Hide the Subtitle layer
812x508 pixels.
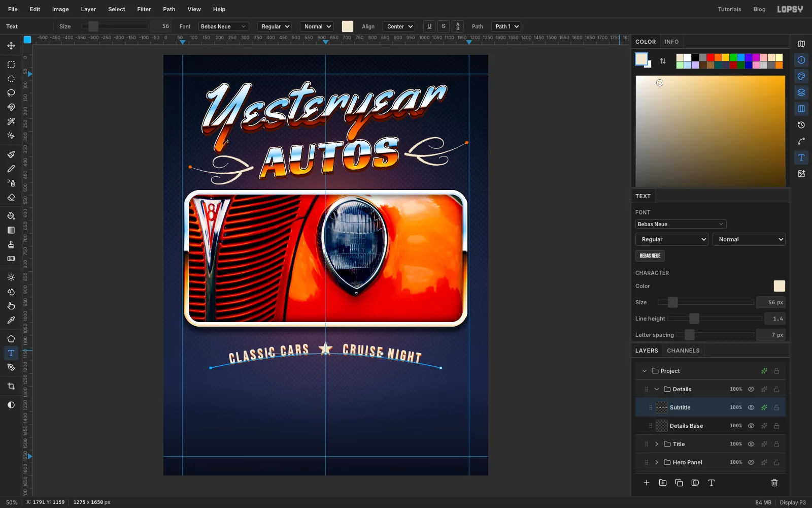[x=751, y=407]
